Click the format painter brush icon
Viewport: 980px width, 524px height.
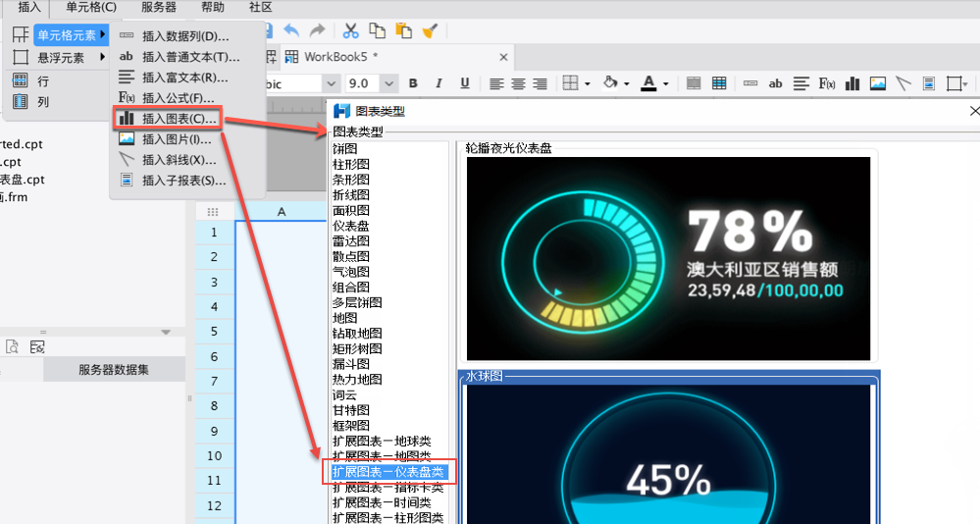pyautogui.click(x=429, y=31)
